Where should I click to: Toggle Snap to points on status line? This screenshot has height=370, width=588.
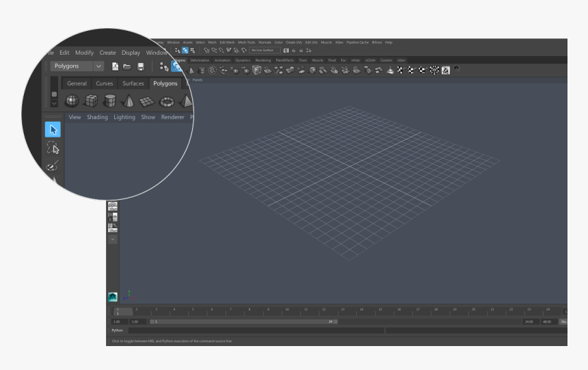pyautogui.click(x=222, y=51)
